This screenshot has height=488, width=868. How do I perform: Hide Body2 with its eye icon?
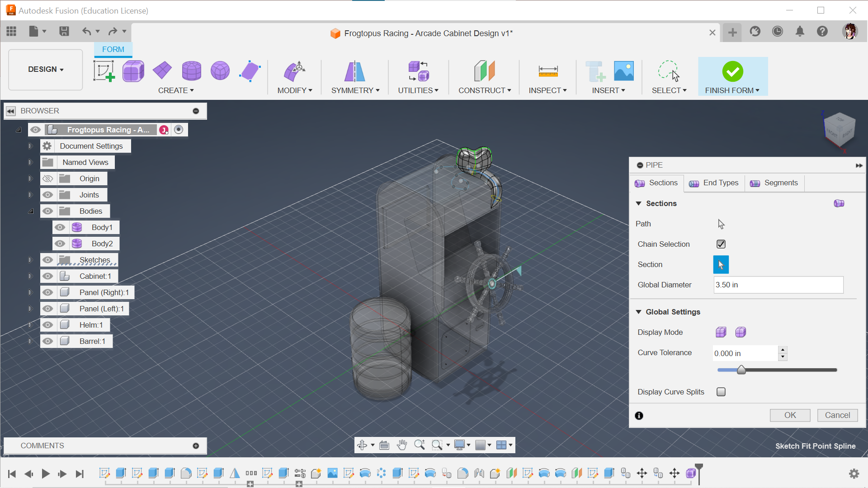pos(60,244)
